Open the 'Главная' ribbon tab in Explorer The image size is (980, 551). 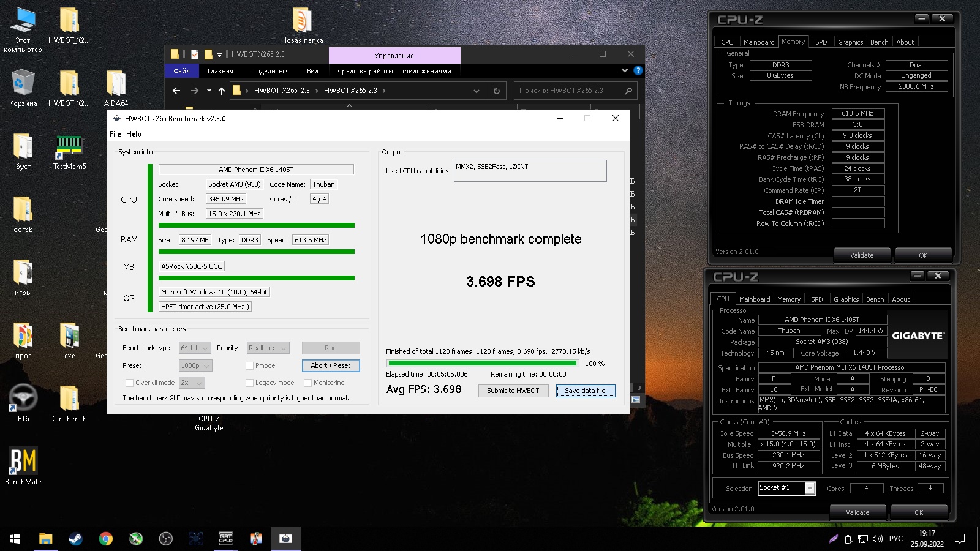click(x=220, y=71)
